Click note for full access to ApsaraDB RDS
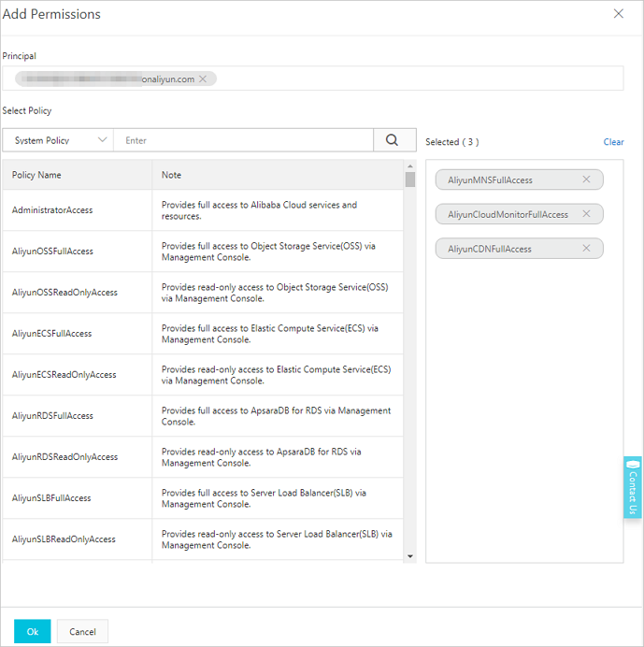The image size is (644, 647). (x=276, y=416)
